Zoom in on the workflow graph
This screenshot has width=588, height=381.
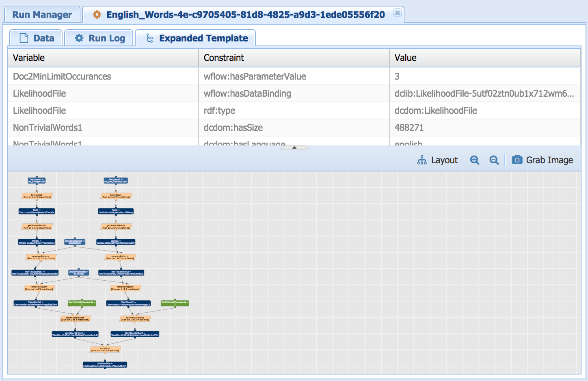click(x=474, y=160)
